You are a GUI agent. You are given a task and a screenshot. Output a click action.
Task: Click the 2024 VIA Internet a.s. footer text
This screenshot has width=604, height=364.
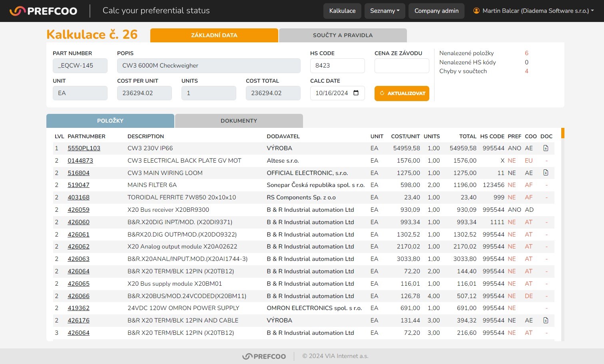(x=335, y=356)
